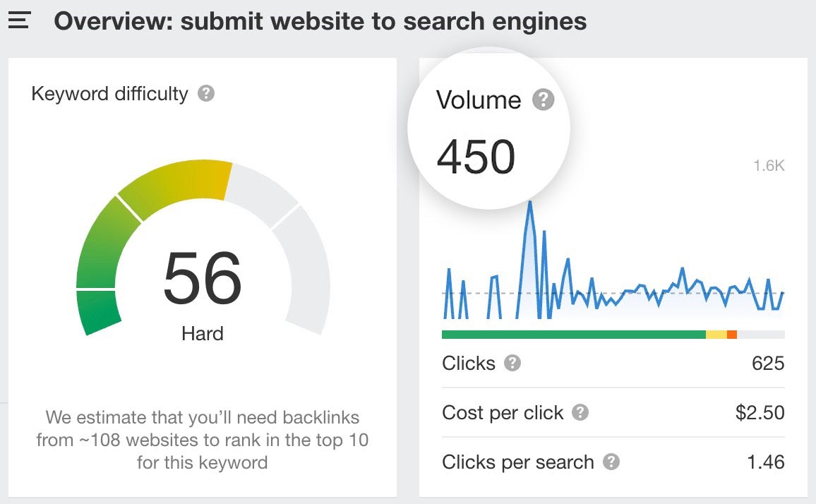
Task: Click the Keyword difficulty help icon
Action: tap(205, 92)
